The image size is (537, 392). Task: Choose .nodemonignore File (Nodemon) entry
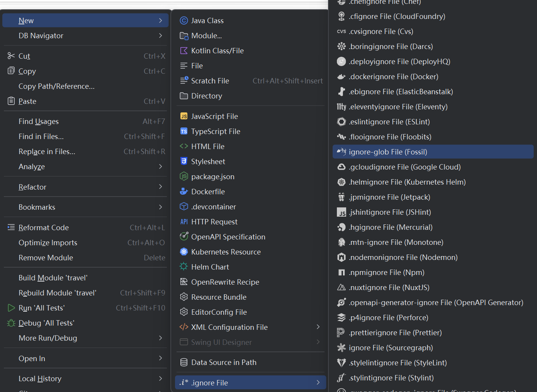[x=433, y=257]
